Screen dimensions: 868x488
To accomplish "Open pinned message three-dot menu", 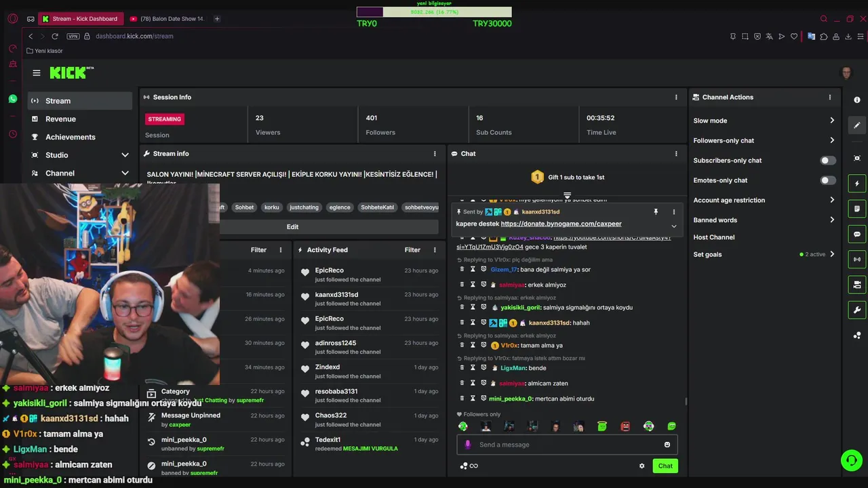I will pyautogui.click(x=673, y=212).
